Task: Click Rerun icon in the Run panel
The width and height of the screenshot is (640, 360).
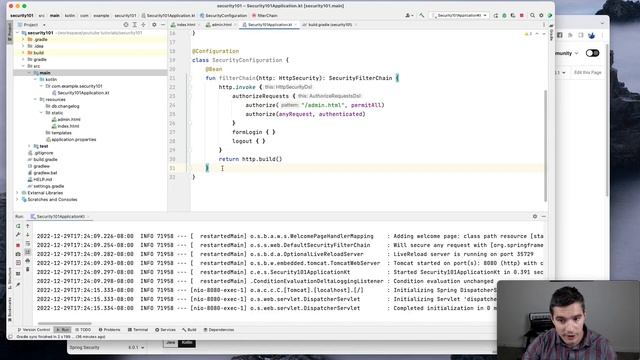Action: pyautogui.click(x=18, y=226)
